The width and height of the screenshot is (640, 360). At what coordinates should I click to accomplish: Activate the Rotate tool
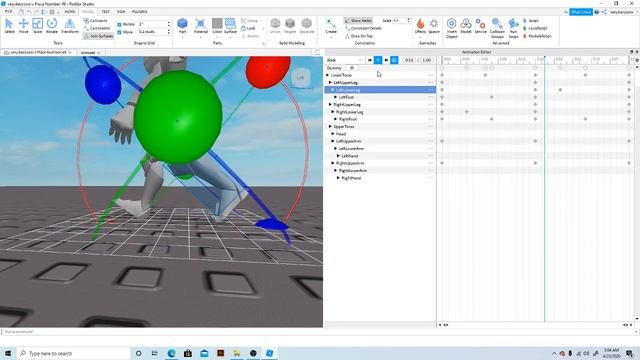52,26
